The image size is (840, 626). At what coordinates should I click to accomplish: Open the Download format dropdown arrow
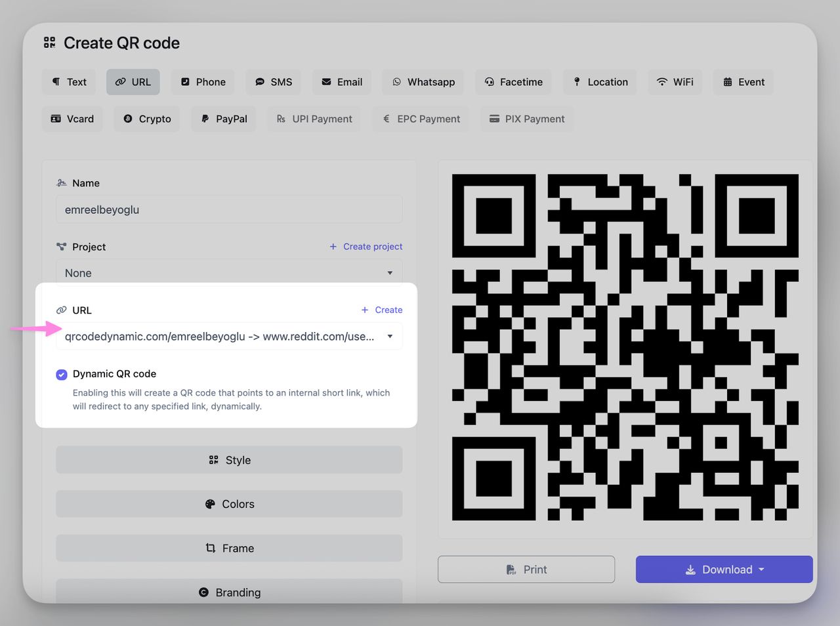pyautogui.click(x=761, y=570)
